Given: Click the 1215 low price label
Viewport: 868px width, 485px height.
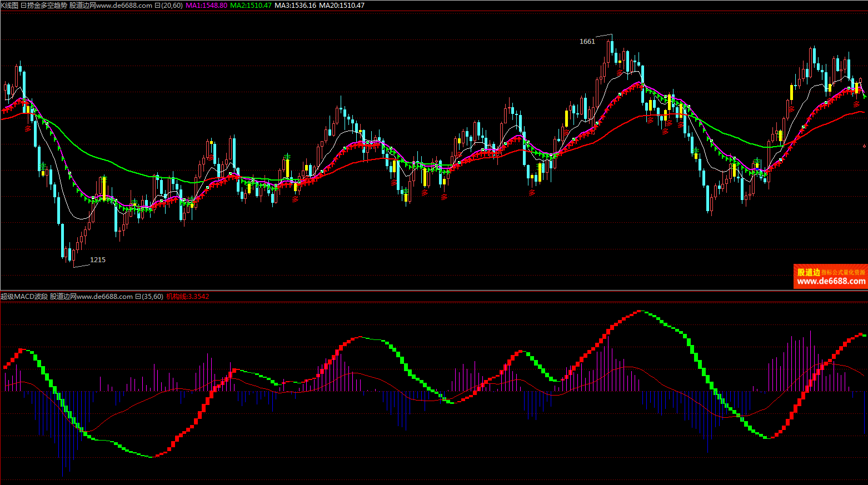Looking at the screenshot, I should (98, 260).
